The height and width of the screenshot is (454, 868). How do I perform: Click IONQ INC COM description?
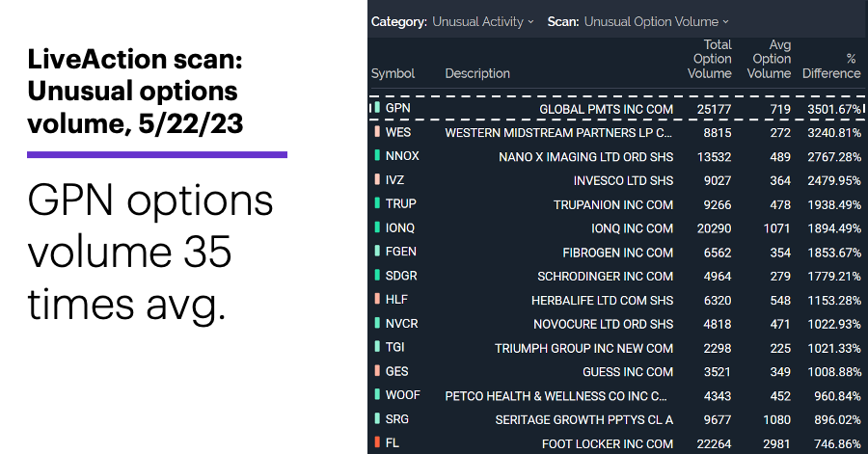pyautogui.click(x=632, y=228)
